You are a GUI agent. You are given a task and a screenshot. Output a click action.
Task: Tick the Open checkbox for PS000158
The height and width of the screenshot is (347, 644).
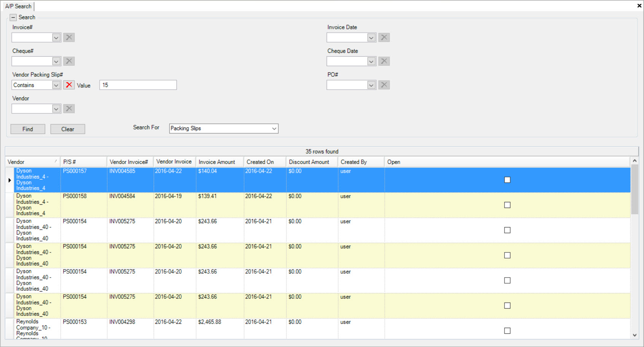click(507, 205)
